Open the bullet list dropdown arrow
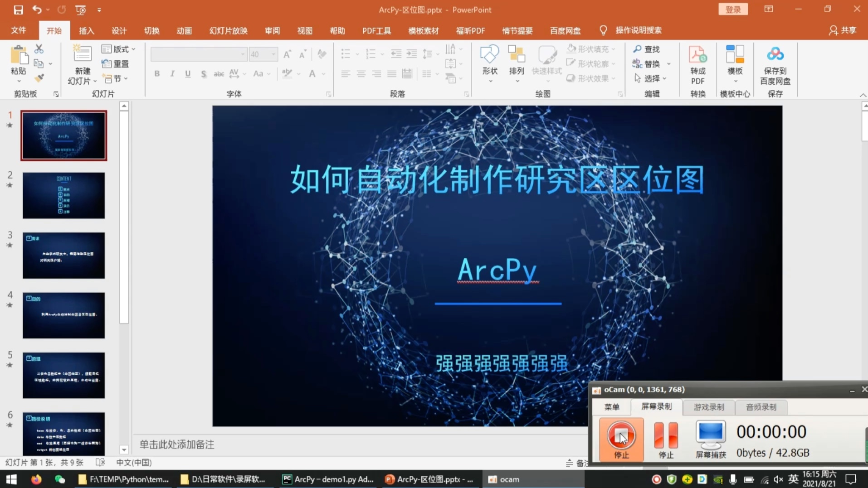Viewport: 868px width, 488px height. coord(356,54)
